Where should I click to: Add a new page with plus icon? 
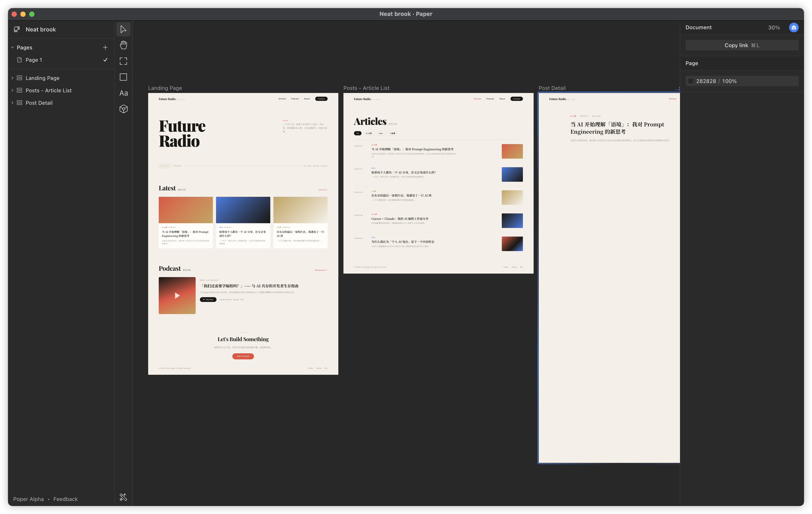pos(105,48)
